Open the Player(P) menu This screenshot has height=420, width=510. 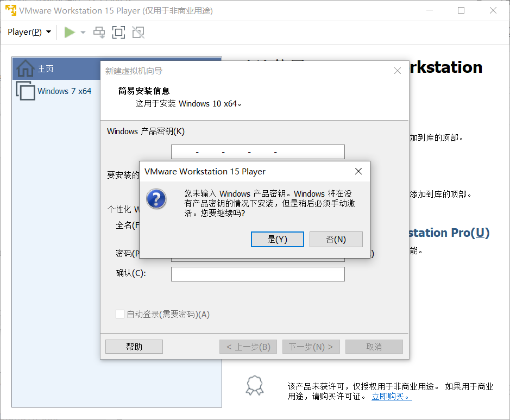click(x=29, y=32)
